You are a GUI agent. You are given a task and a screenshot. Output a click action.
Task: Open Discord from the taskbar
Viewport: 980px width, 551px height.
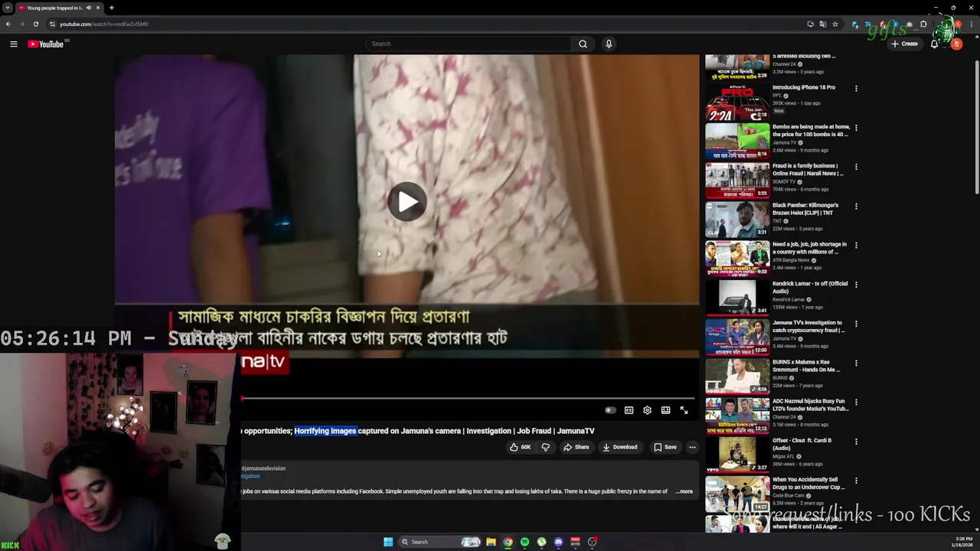tap(558, 542)
